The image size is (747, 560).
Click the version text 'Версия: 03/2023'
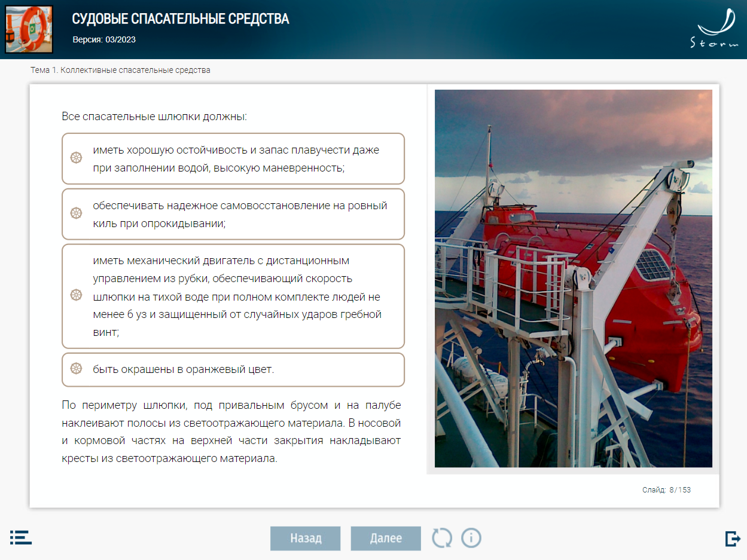pyautogui.click(x=104, y=40)
